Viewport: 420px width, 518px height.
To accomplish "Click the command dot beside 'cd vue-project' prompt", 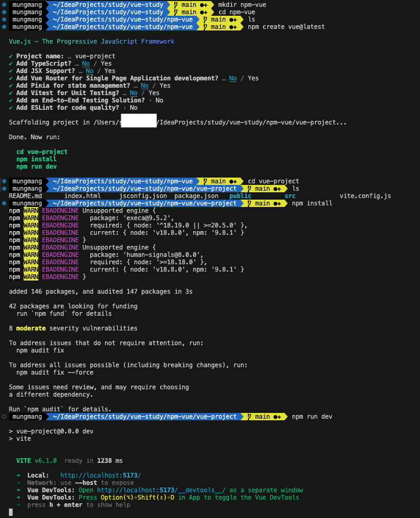I will tap(4, 181).
